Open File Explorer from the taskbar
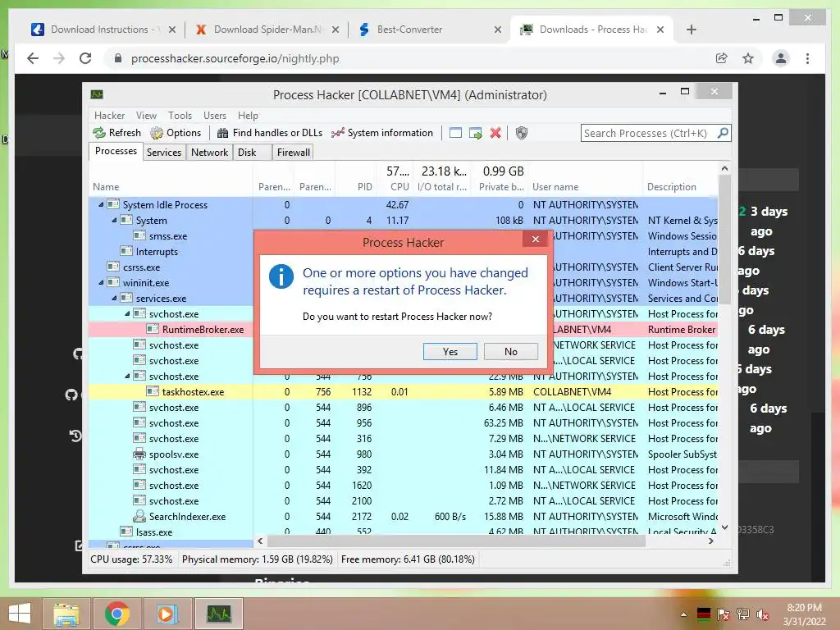Viewport: 840px width, 630px height. click(x=66, y=614)
